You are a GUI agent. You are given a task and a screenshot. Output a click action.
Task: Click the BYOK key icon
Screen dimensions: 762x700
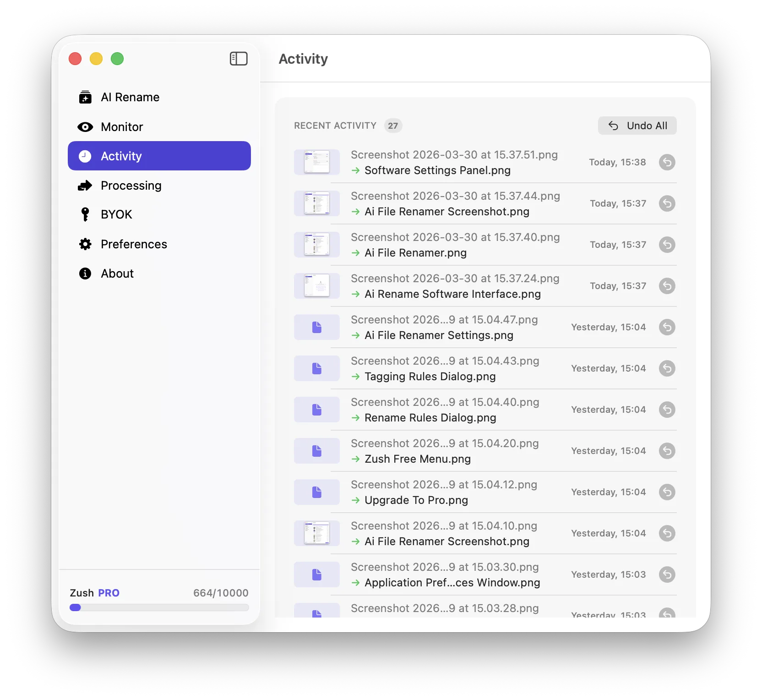(x=86, y=214)
